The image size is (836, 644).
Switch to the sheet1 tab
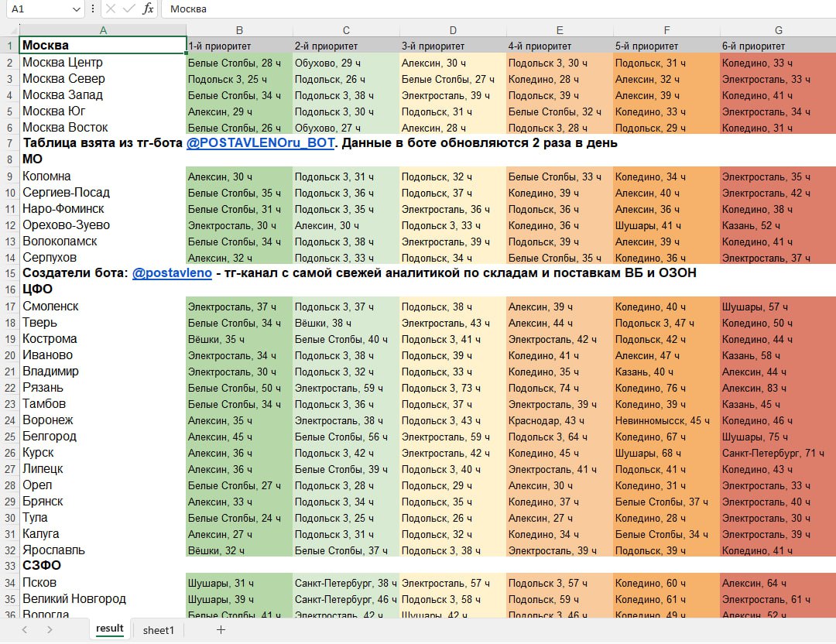click(x=159, y=630)
